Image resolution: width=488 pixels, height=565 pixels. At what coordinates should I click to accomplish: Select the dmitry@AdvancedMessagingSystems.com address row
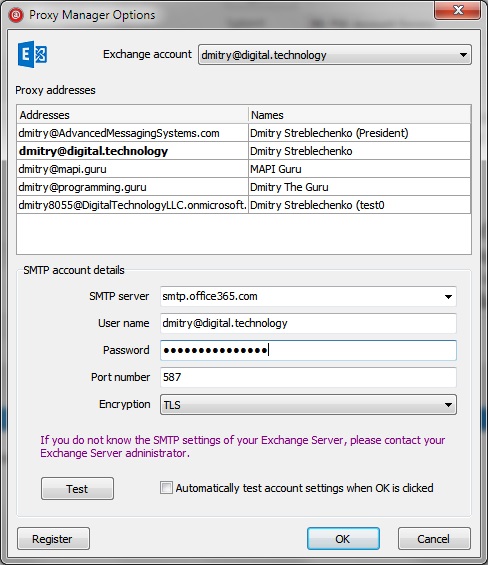coord(244,133)
